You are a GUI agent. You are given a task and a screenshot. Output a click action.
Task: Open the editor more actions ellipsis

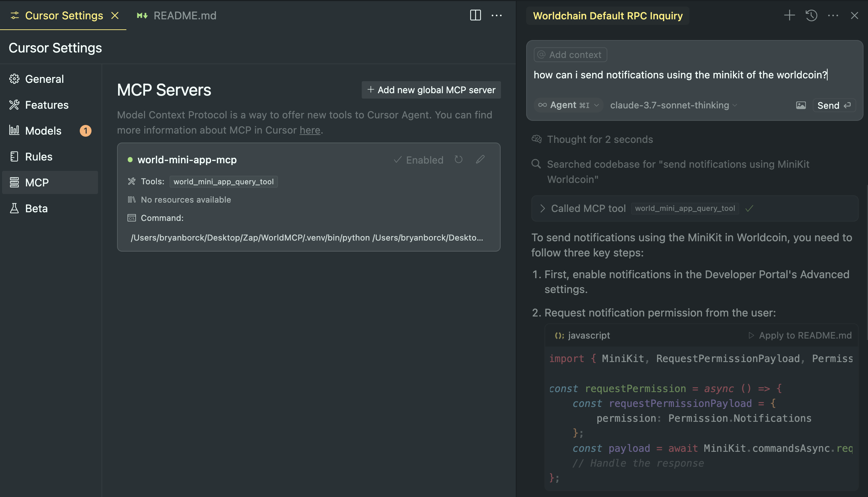click(496, 16)
